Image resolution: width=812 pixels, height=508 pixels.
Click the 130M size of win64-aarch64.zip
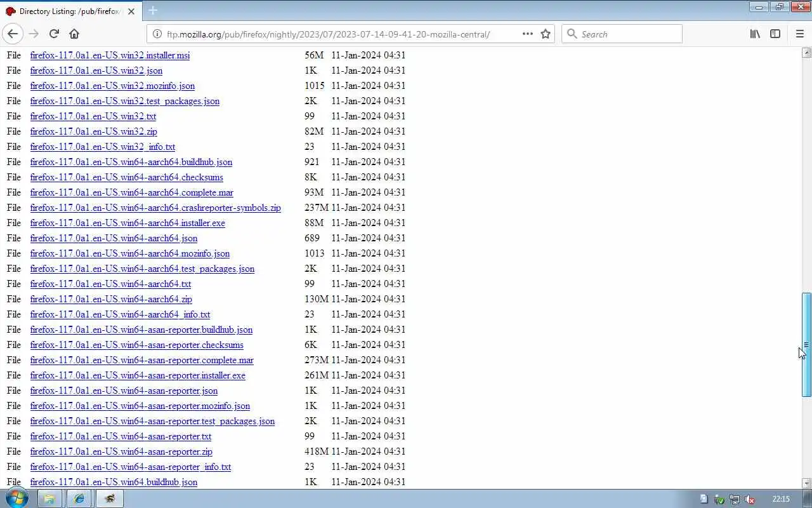[x=317, y=299]
